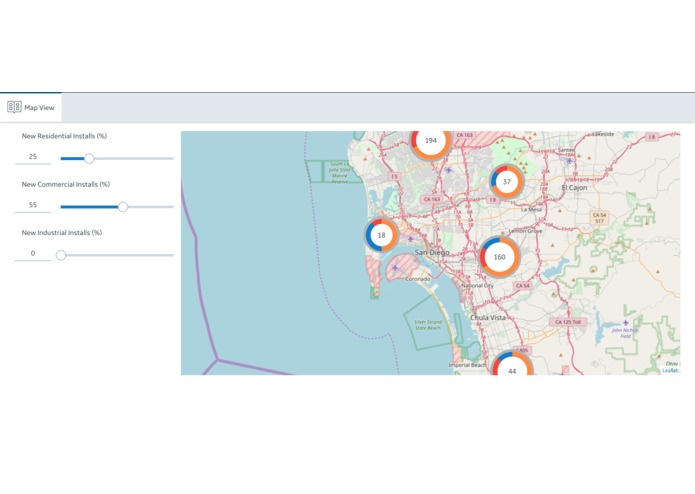
Task: Focus the residential installs value field showing 25
Action: pos(33,157)
